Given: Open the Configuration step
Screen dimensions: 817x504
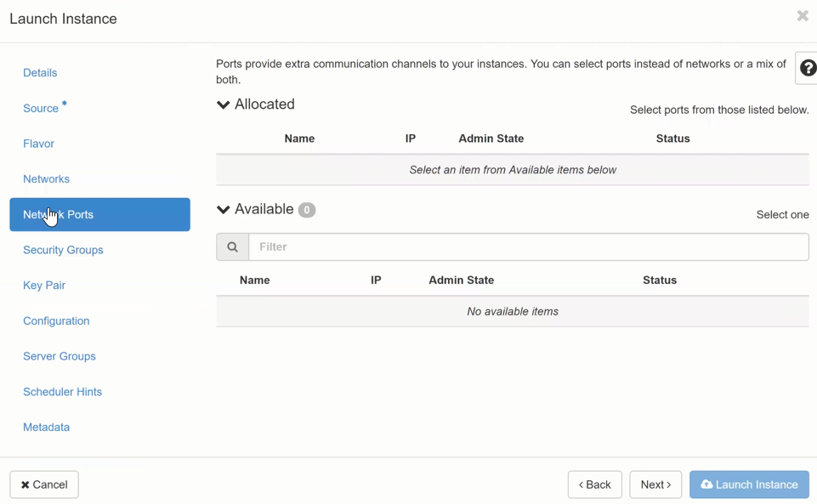Looking at the screenshot, I should coord(56,321).
